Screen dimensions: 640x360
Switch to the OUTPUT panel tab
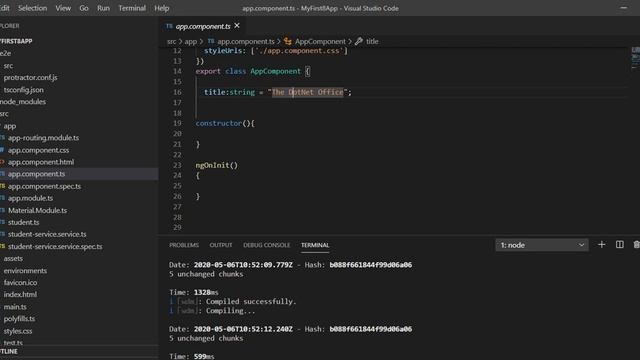pos(221,245)
